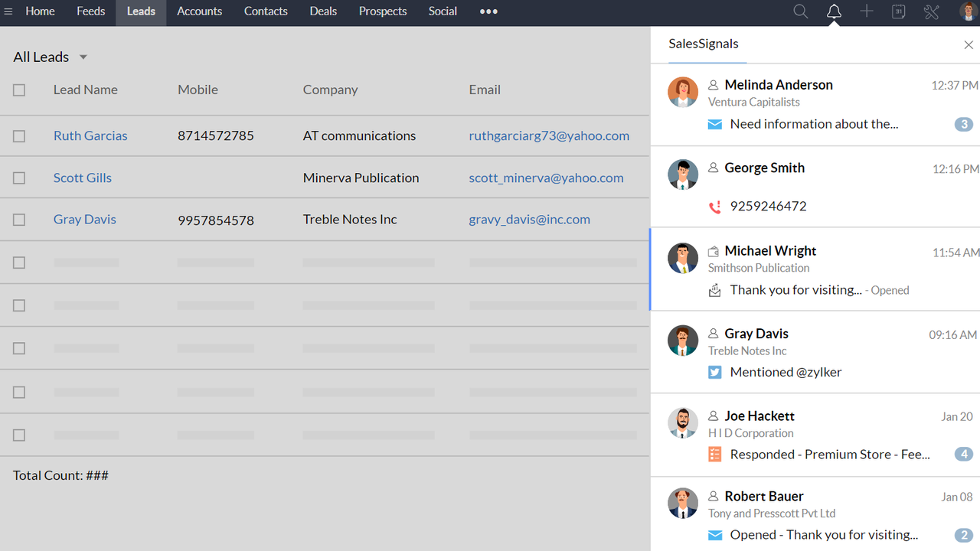Viewport: 980px width, 551px height.
Task: Open the calendar icon in top bar
Action: 899,11
